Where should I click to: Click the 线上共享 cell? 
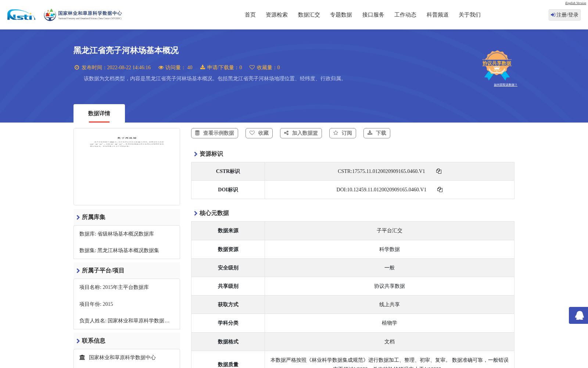pyautogui.click(x=390, y=305)
